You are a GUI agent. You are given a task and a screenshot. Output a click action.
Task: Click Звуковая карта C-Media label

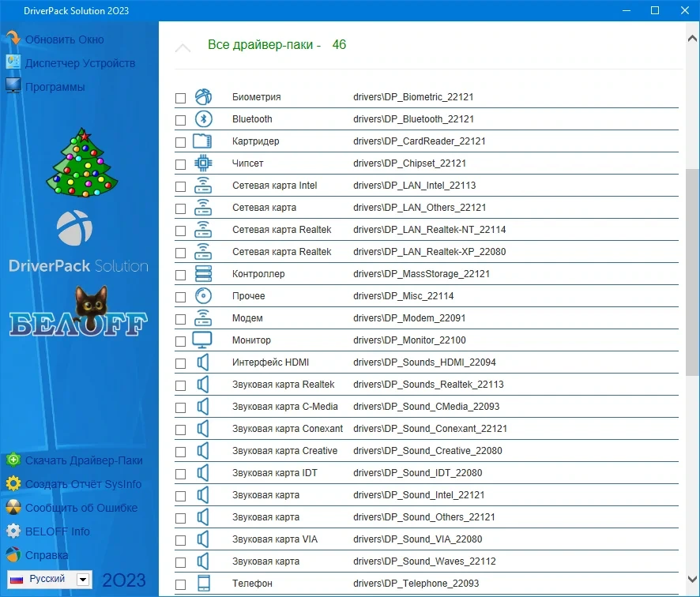(x=285, y=407)
